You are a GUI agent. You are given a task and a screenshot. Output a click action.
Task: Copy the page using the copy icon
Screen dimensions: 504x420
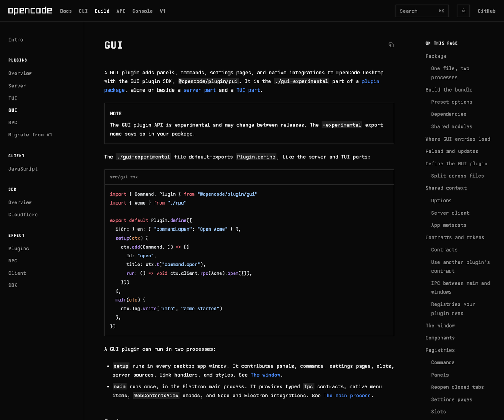click(x=391, y=45)
